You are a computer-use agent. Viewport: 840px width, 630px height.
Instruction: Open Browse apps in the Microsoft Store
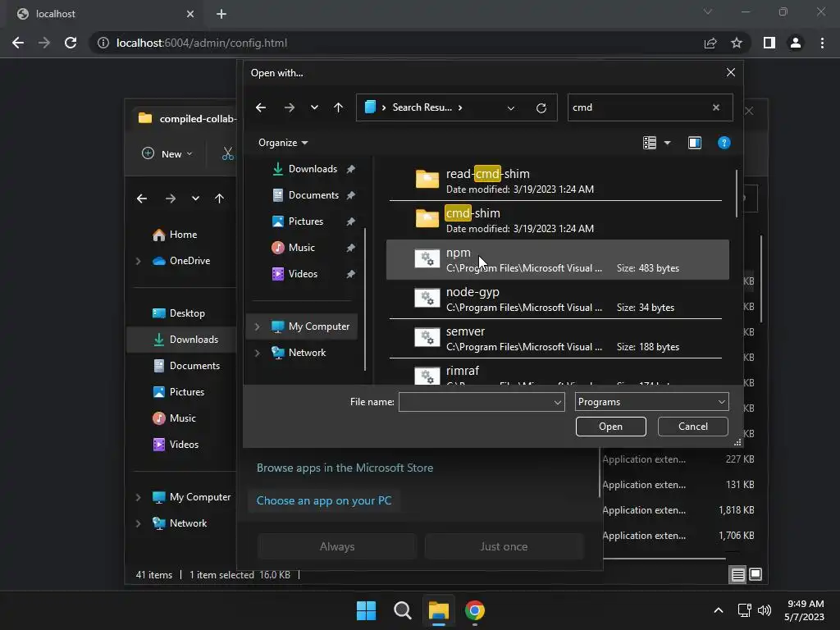tap(345, 468)
